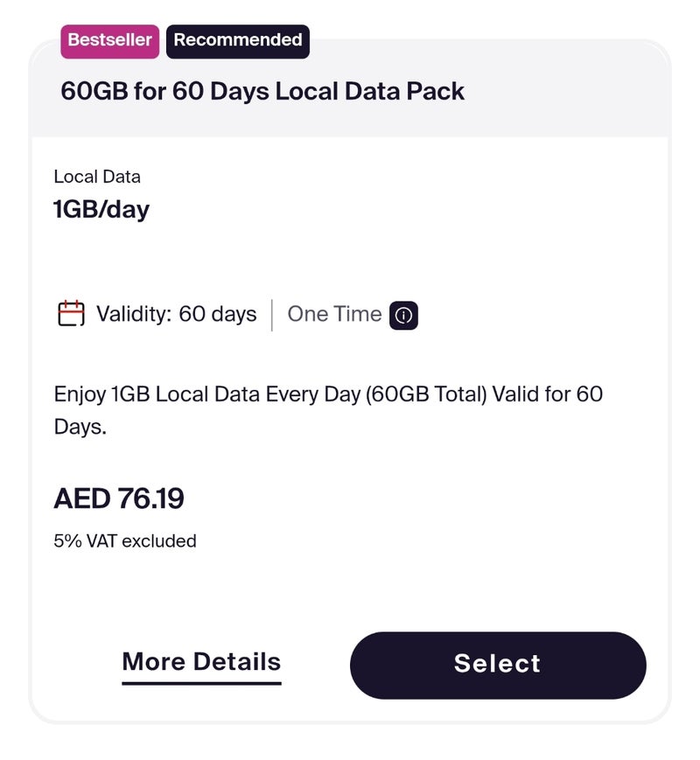Click the 5% VAT excluded note

pyautogui.click(x=125, y=541)
